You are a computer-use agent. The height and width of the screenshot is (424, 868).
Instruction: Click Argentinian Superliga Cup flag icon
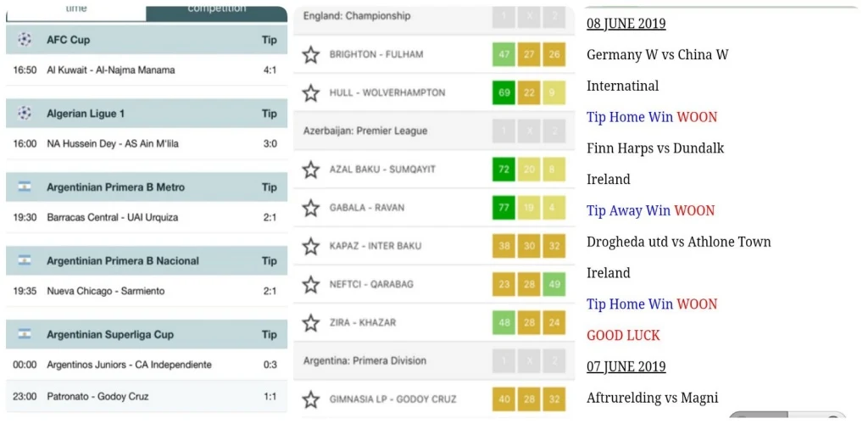pyautogui.click(x=25, y=334)
